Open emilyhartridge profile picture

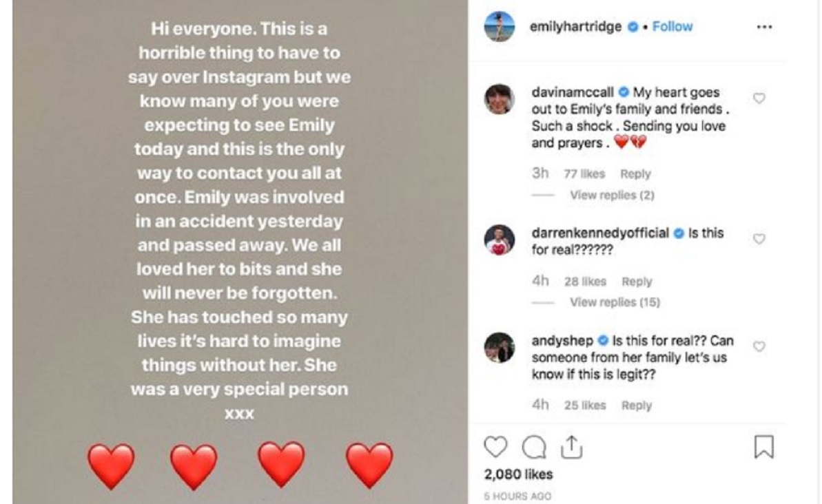[x=499, y=28]
